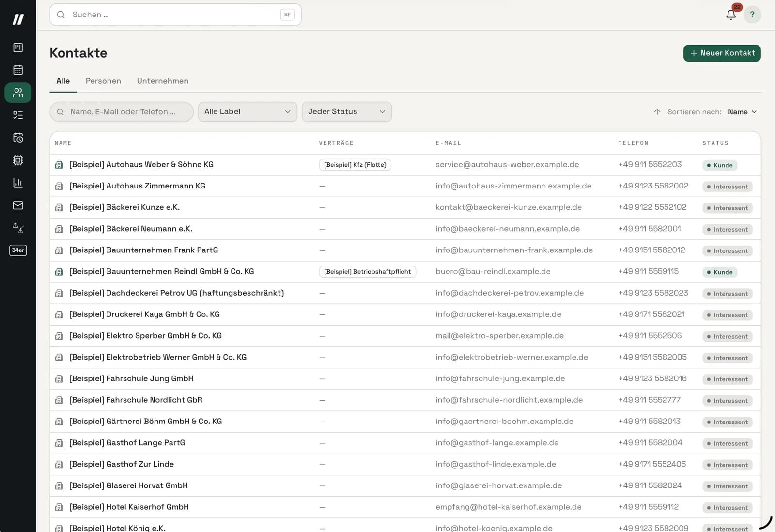The height and width of the screenshot is (532, 775).
Task: Open notifications bell with 22 badge
Action: pos(731,14)
